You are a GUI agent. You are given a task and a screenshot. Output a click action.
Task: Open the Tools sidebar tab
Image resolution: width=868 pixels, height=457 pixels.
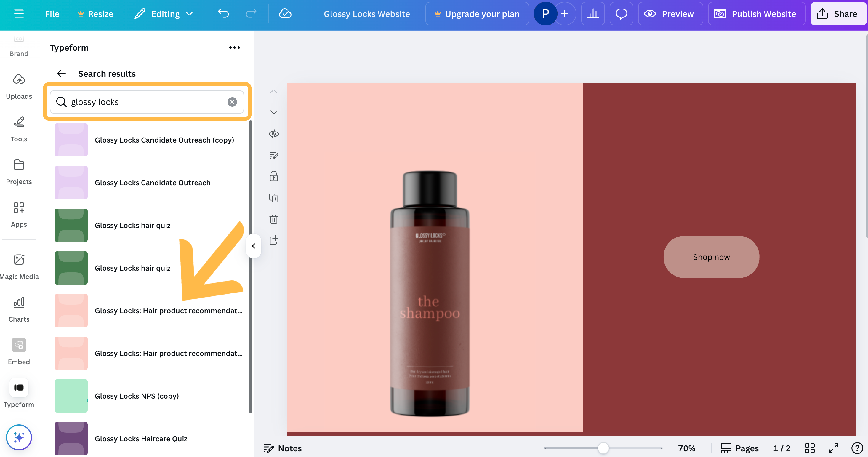(19, 130)
